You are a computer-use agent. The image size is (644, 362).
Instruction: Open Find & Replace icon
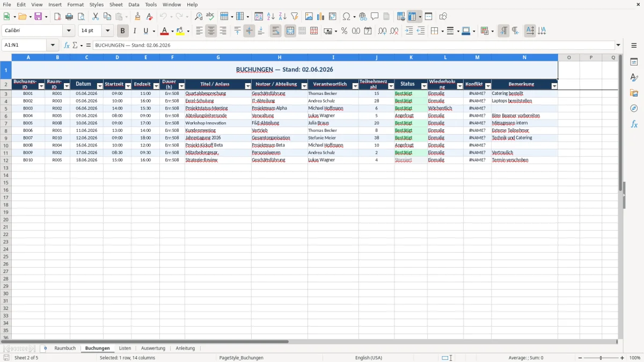[x=198, y=17]
